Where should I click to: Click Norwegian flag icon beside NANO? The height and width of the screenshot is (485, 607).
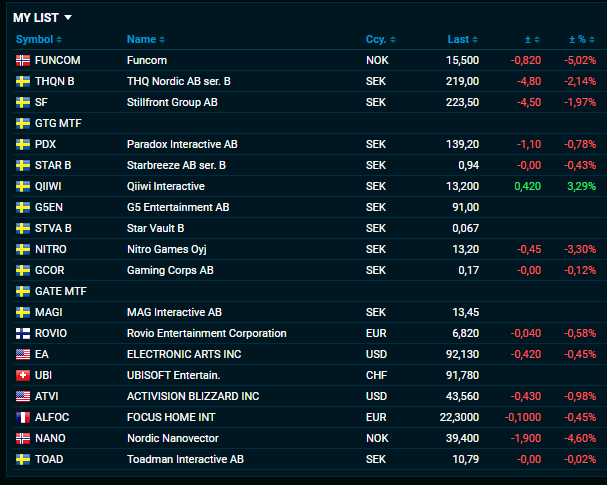pos(23,438)
